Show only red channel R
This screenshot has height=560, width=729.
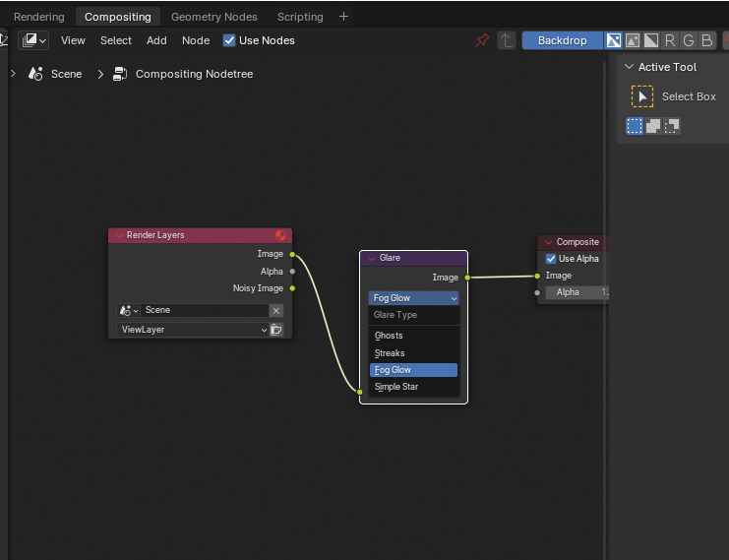(670, 40)
